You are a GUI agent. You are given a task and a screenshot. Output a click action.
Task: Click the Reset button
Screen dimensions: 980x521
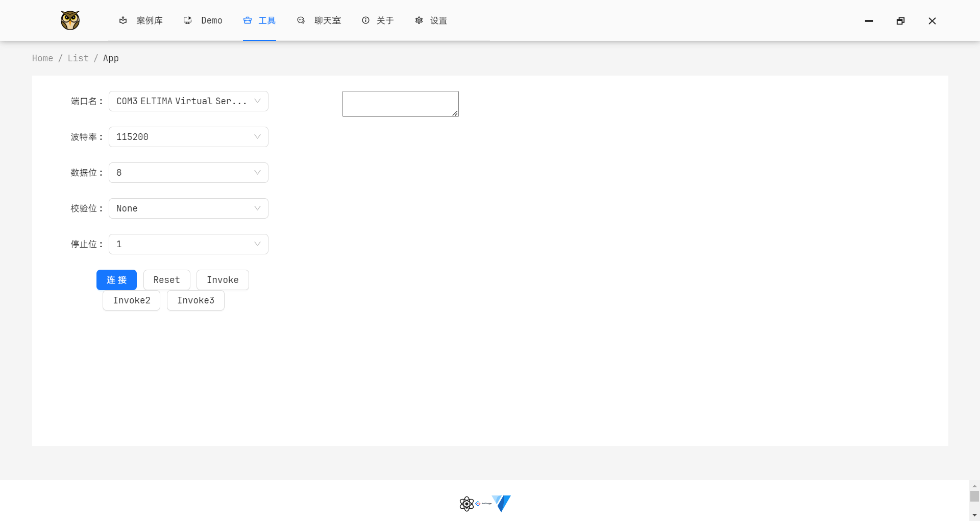(166, 279)
